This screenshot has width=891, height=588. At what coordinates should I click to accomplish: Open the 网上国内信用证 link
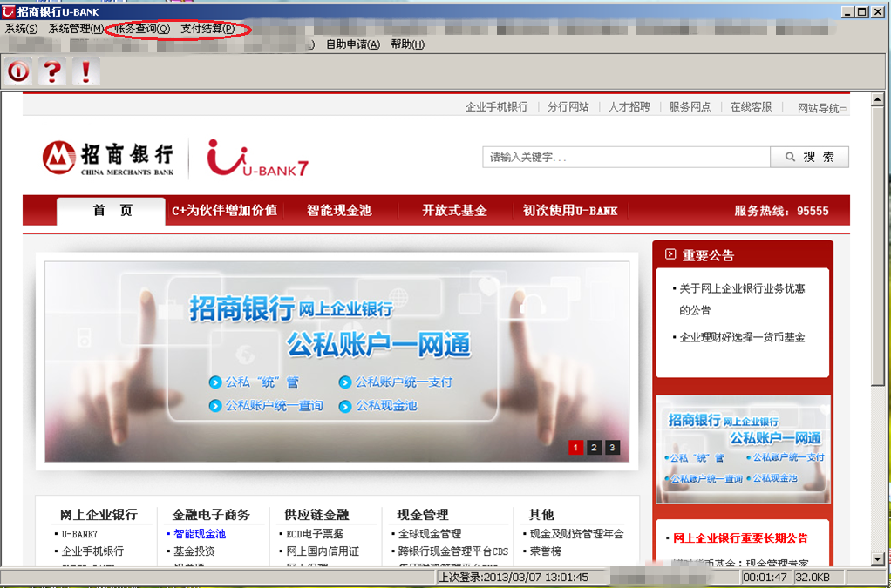point(323,551)
